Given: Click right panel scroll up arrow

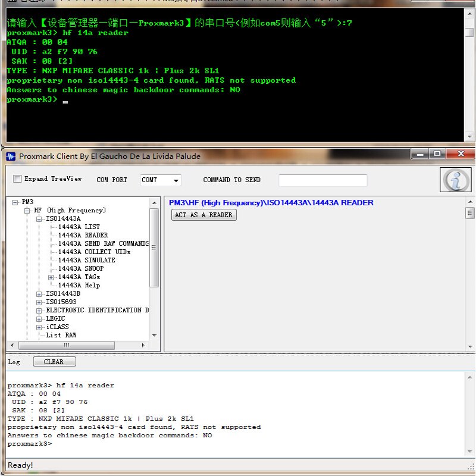Looking at the screenshot, I should (470, 202).
